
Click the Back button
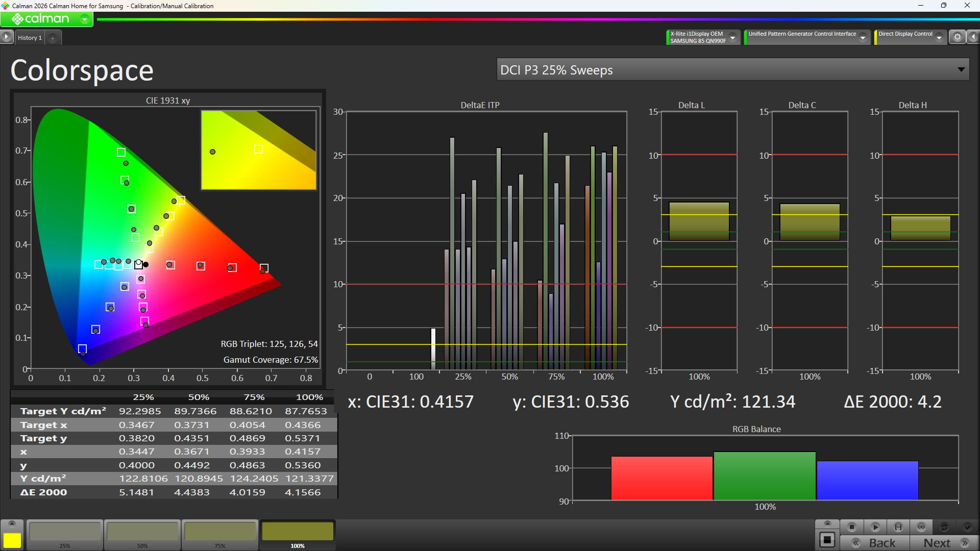click(875, 543)
